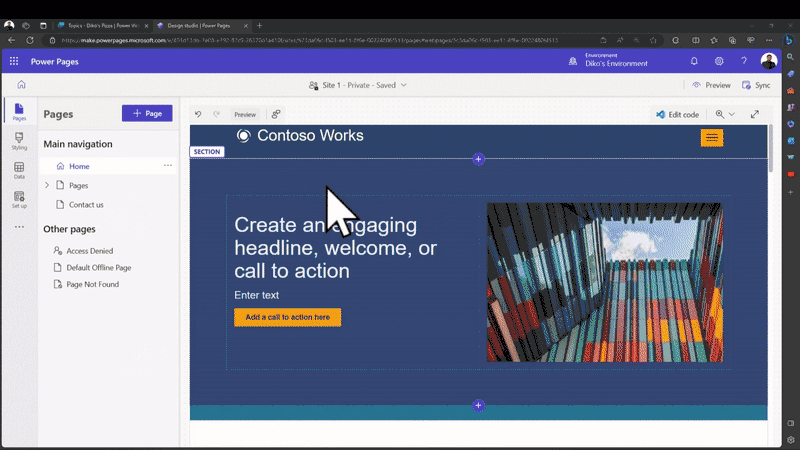Click the environment icon in header
Image resolution: width=800 pixels, height=450 pixels.
point(573,61)
